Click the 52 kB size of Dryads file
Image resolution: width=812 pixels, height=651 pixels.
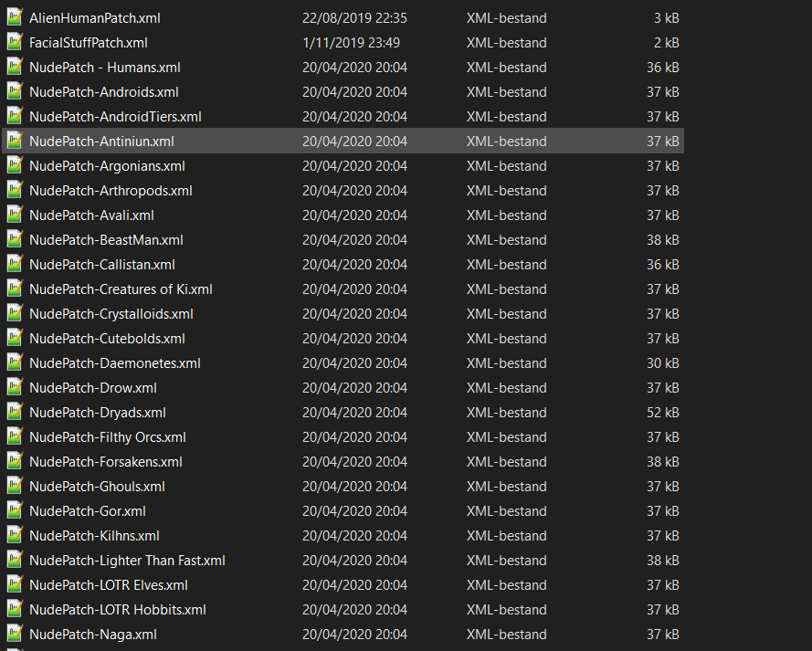tap(663, 413)
